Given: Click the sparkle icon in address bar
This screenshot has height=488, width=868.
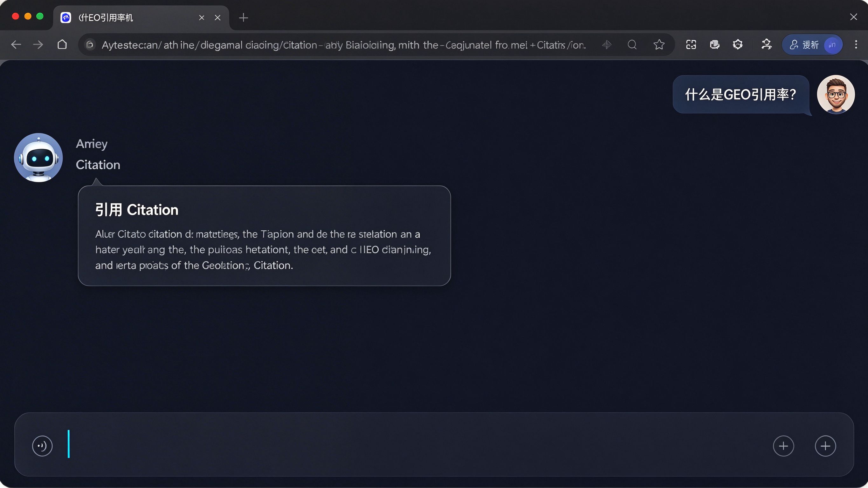Looking at the screenshot, I should [607, 44].
